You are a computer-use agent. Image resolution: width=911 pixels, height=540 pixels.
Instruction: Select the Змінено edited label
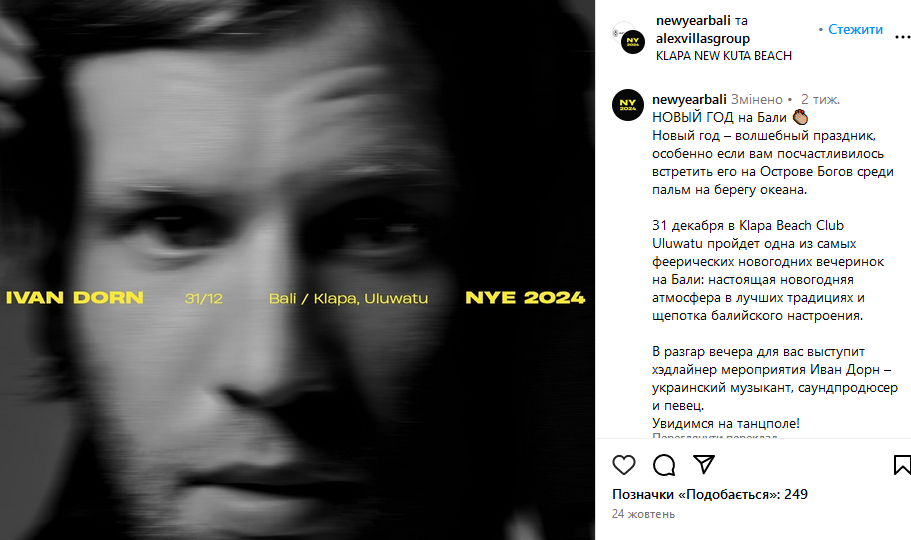(x=757, y=99)
